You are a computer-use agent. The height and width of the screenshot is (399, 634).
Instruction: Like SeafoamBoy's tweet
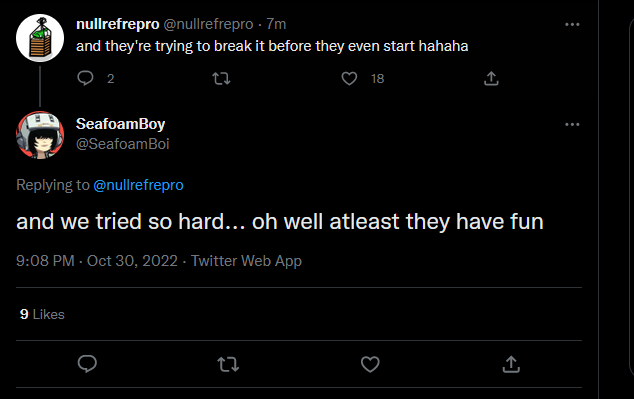(x=370, y=364)
